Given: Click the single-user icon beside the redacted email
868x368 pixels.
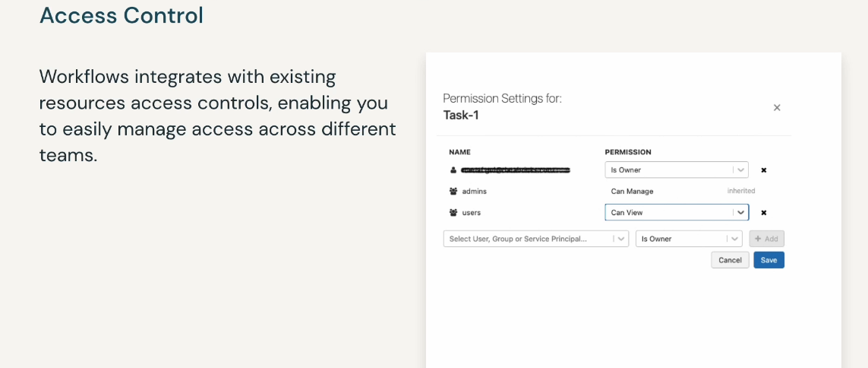Looking at the screenshot, I should point(453,170).
